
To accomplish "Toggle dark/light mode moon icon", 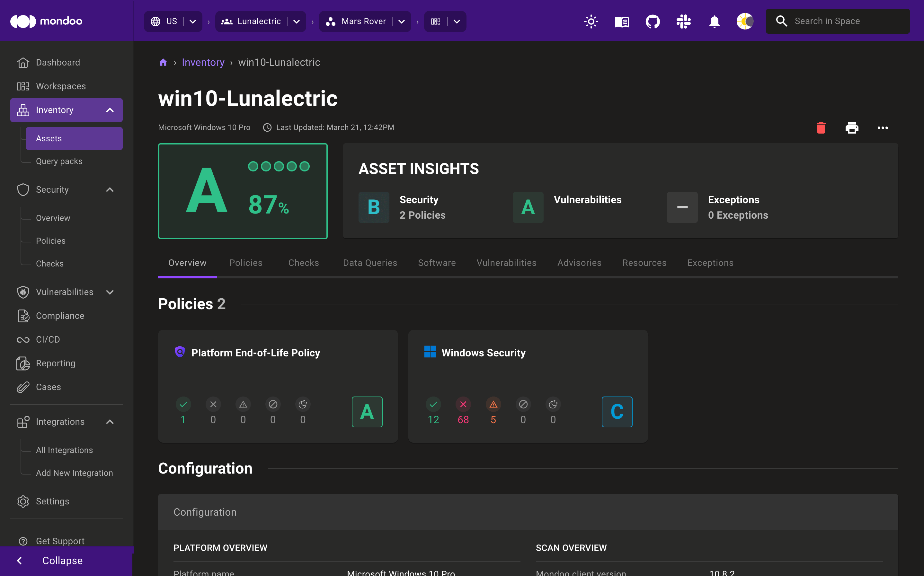I will 745,21.
